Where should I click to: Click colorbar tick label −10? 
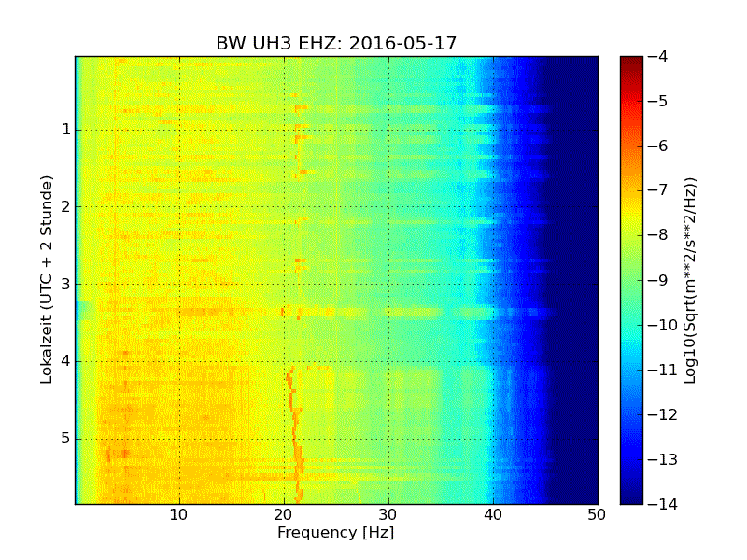663,325
